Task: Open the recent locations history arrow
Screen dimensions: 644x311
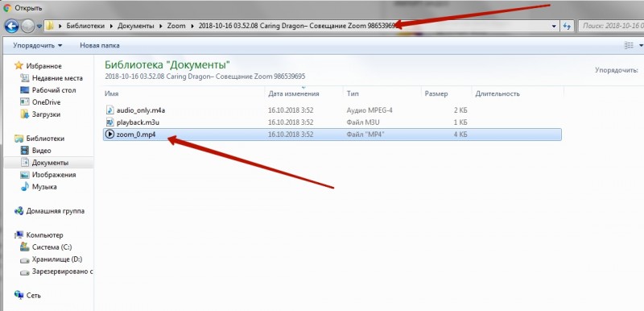Action: pyautogui.click(x=39, y=26)
